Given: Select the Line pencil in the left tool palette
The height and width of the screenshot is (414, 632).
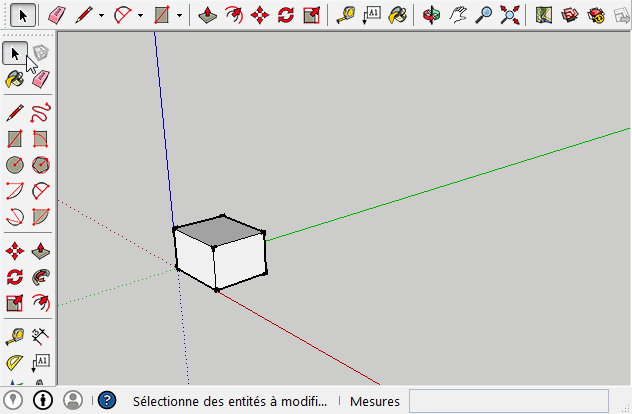Looking at the screenshot, I should (15, 113).
